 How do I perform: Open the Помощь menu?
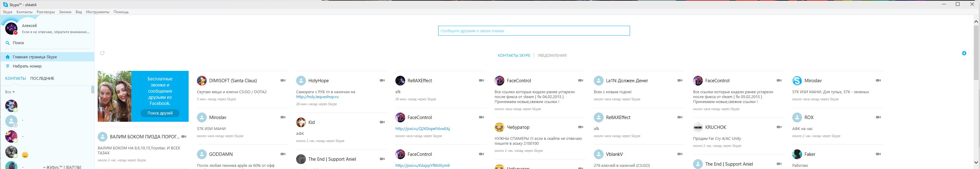(x=121, y=12)
